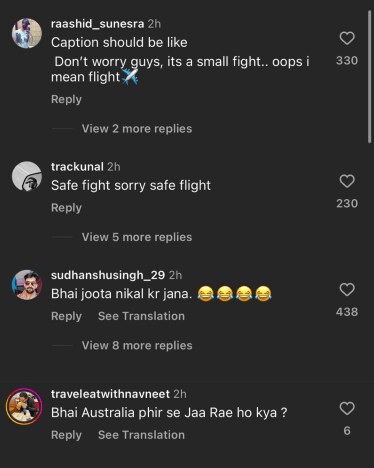The width and height of the screenshot is (374, 468).
Task: Like sudhanshusingh_29's joota comment
Action: tap(347, 290)
